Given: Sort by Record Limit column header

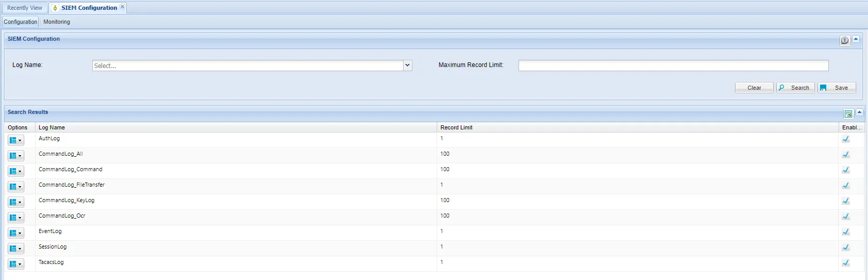Looking at the screenshot, I should pyautogui.click(x=638, y=127).
